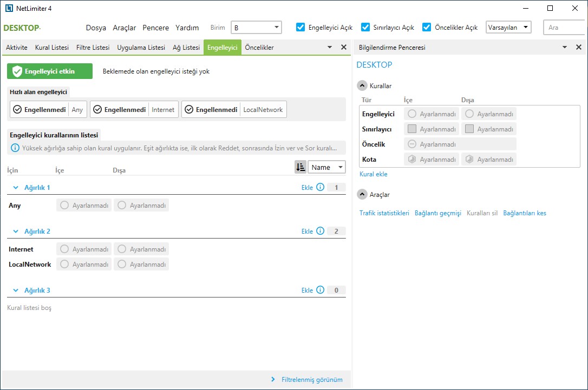Open the Bilgilendirme Penceresi panel options arrow
The image size is (588, 390).
click(565, 47)
